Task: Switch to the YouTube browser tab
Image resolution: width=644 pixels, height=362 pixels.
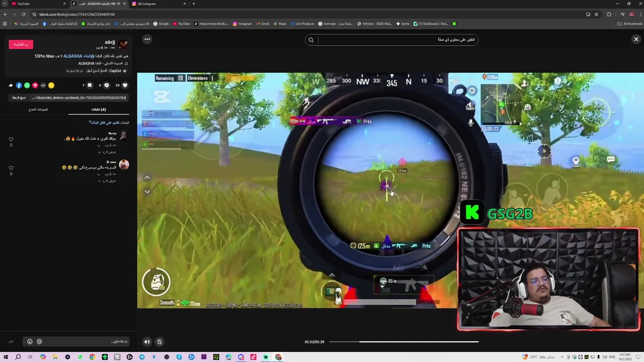Action: [38, 4]
